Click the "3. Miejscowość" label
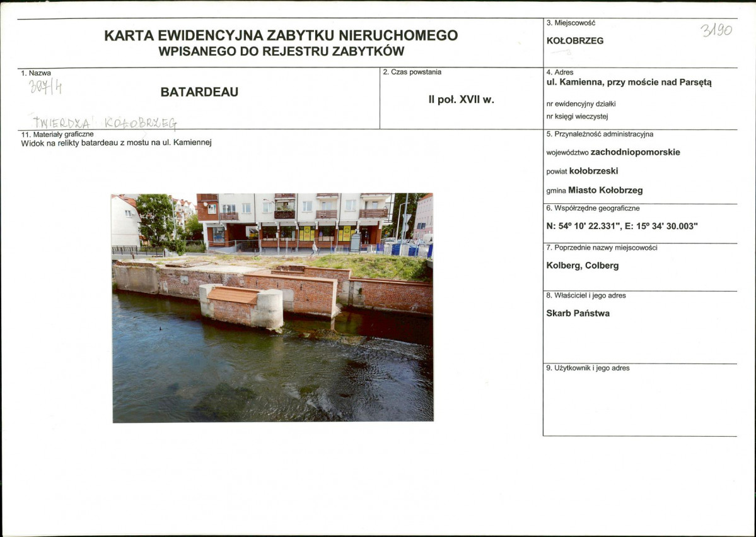 coord(571,23)
